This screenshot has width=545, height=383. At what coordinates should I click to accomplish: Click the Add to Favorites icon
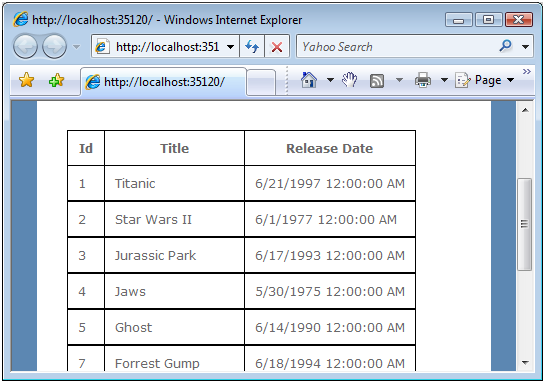(56, 80)
